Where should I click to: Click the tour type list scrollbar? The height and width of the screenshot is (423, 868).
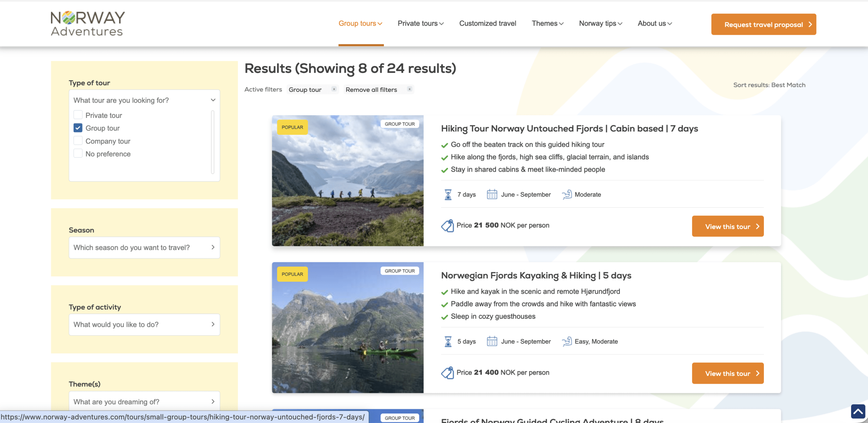[x=213, y=142]
